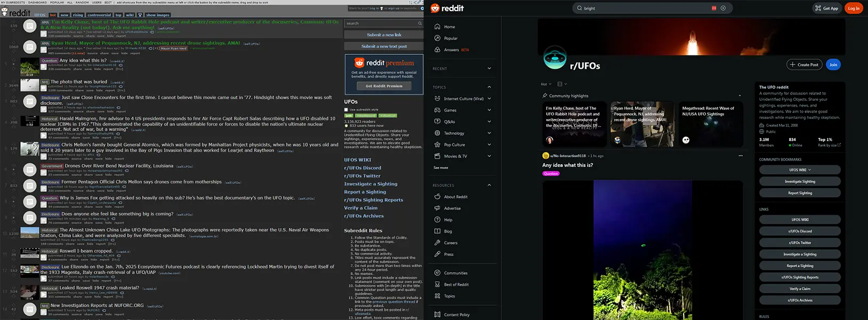Click the Get App button
This screenshot has width=868, height=320.
coord(826,8)
